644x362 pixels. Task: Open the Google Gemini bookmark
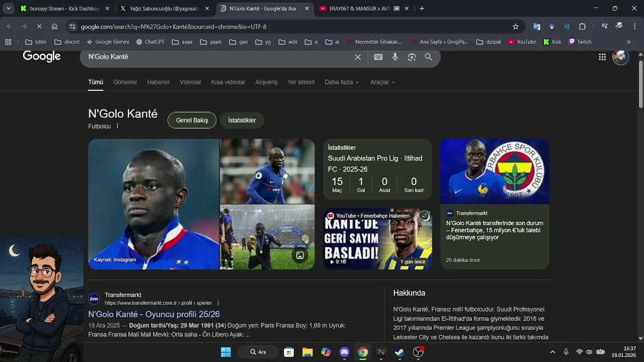click(x=108, y=42)
